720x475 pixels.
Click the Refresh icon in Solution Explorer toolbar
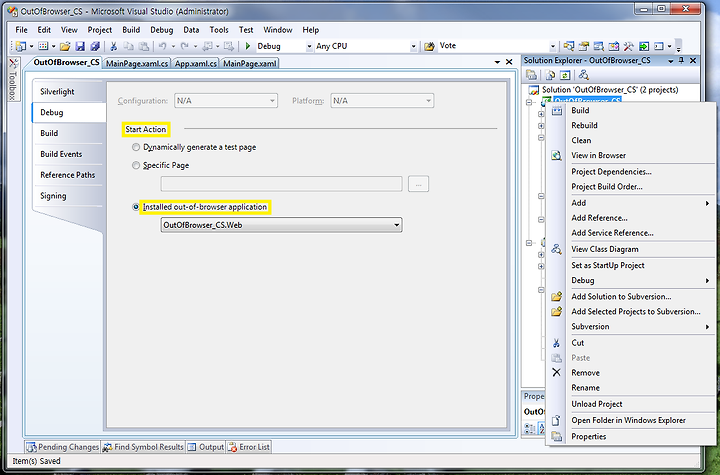(x=565, y=75)
